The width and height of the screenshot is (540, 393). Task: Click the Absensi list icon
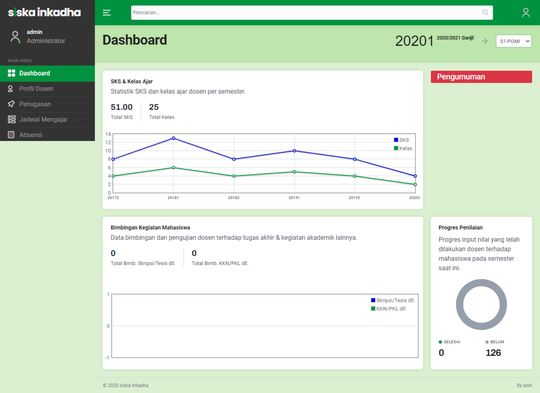(x=11, y=135)
